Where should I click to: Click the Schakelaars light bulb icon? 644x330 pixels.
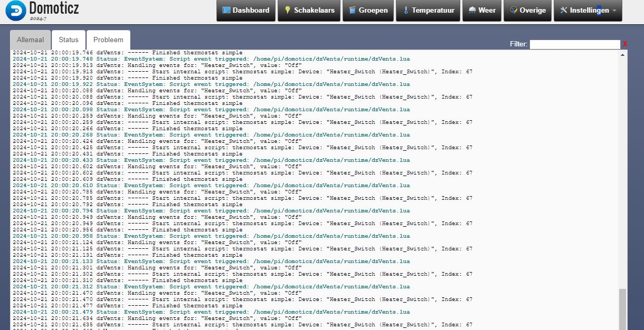pyautogui.click(x=288, y=10)
